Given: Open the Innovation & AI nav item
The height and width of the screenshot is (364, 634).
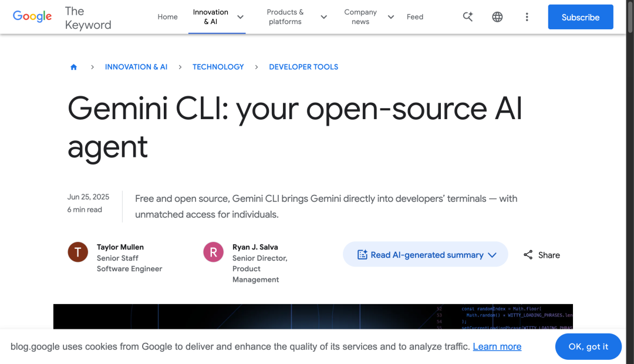Looking at the screenshot, I should [x=210, y=17].
